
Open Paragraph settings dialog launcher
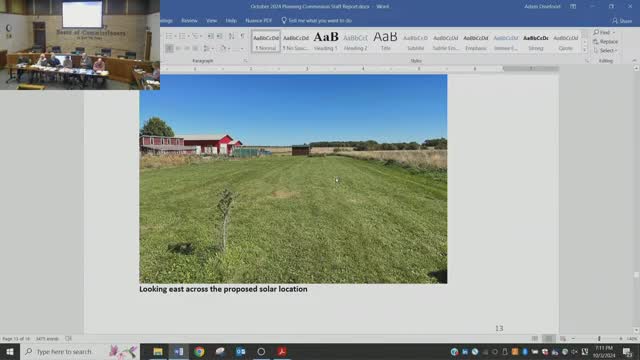245,61
